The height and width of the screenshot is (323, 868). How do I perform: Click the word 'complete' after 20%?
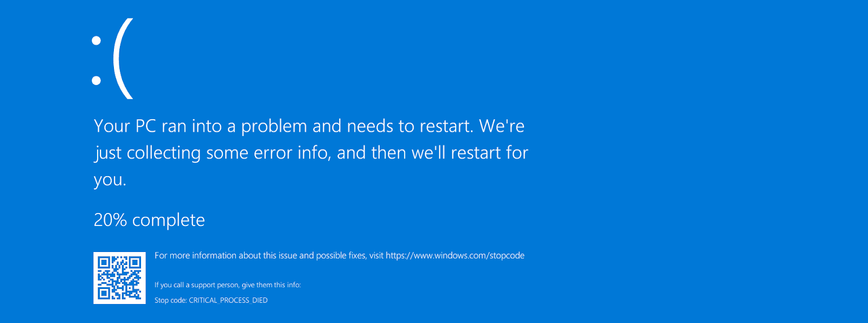pos(169,221)
